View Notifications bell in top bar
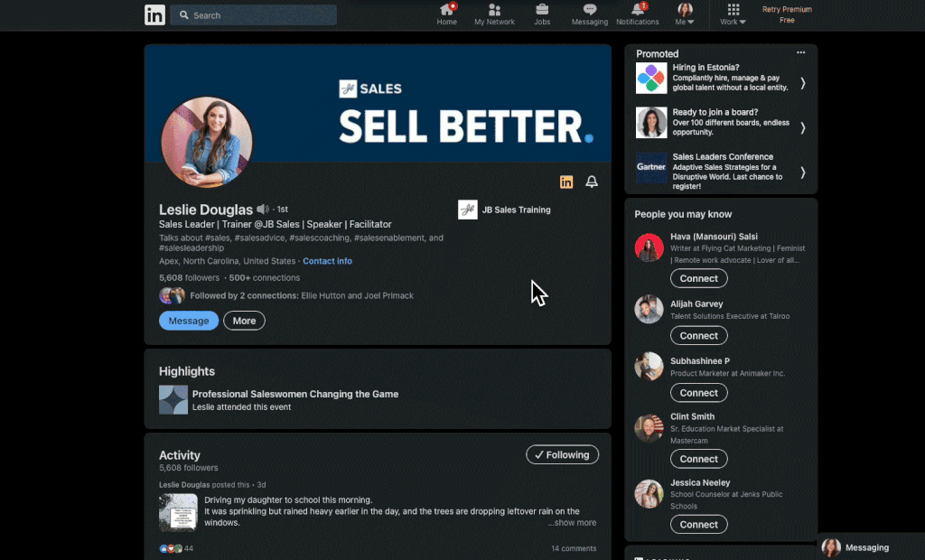This screenshot has width=925, height=560. coord(637,14)
